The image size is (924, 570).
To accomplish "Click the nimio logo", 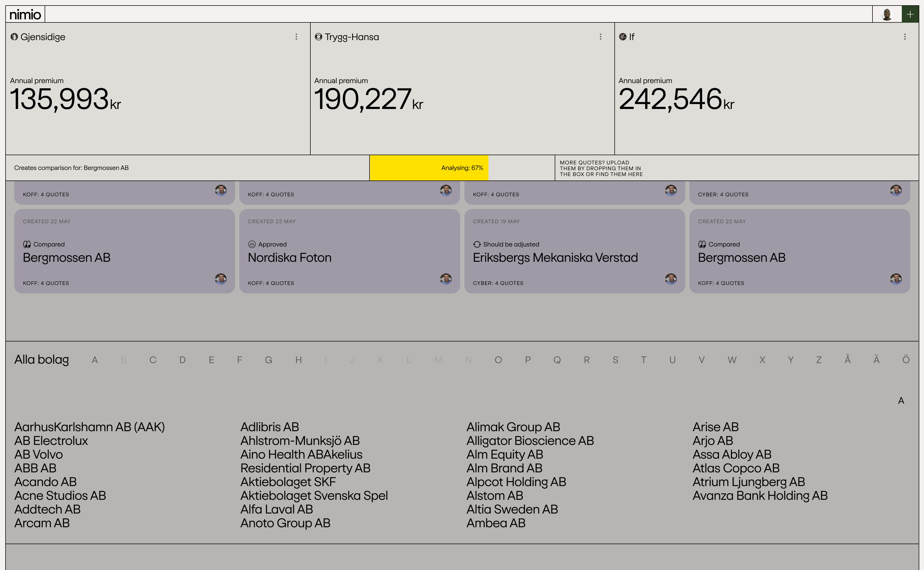I will point(25,14).
